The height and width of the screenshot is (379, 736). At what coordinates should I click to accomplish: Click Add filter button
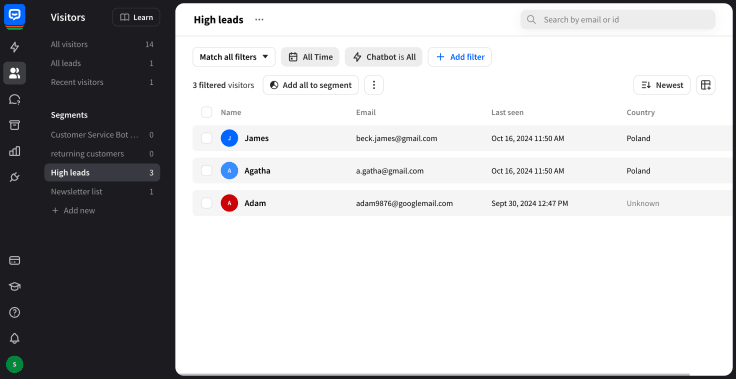460,57
